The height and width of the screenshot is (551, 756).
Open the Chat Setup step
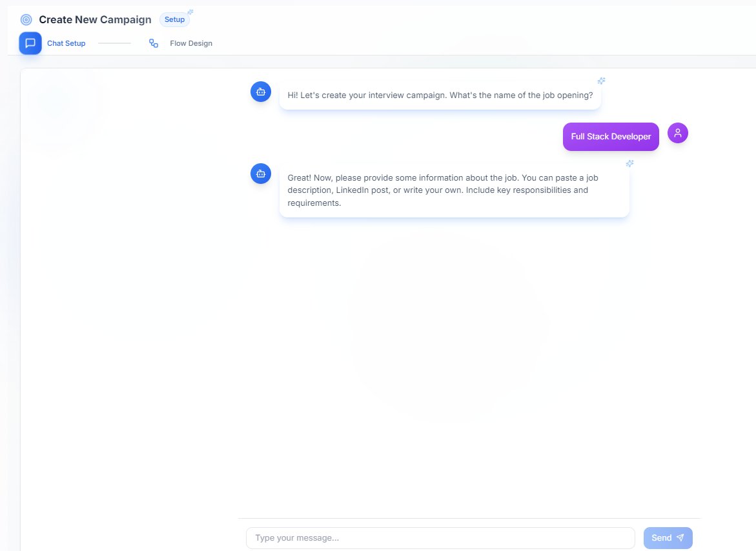[66, 43]
